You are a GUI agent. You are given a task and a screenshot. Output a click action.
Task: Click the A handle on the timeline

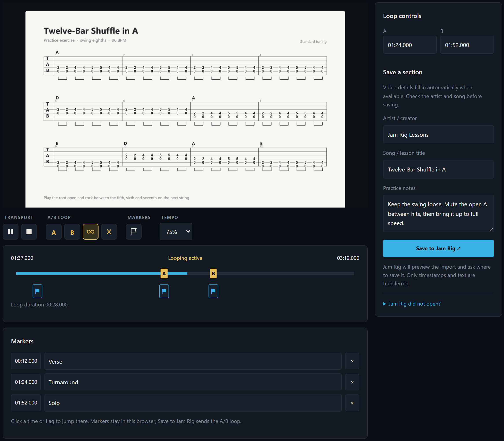(x=164, y=273)
